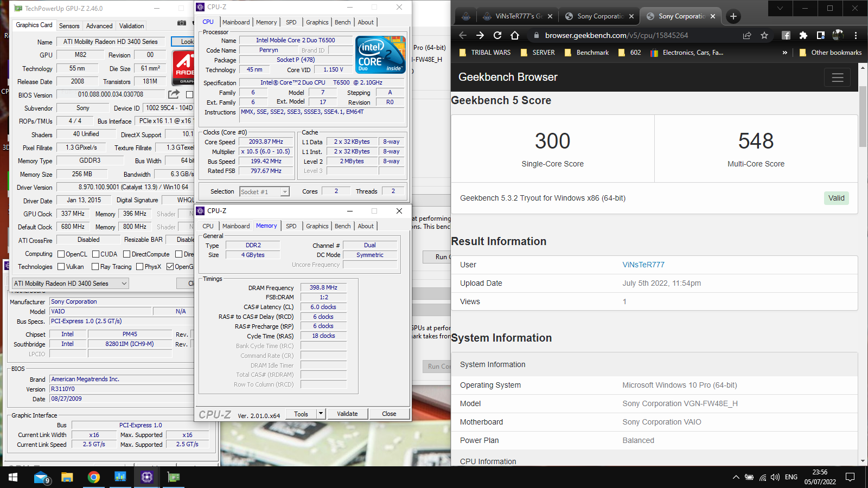This screenshot has width=868, height=488.
Task: Open SPD tab in top CPU-Z
Action: click(x=291, y=22)
